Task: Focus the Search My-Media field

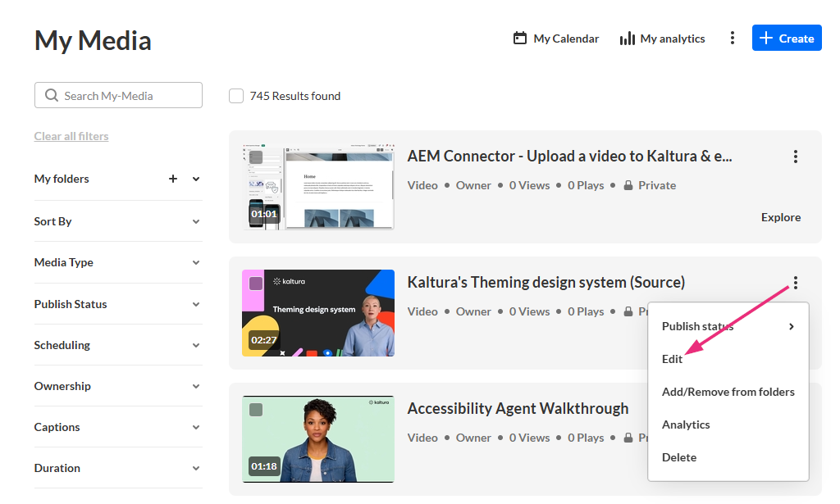Action: tap(118, 95)
